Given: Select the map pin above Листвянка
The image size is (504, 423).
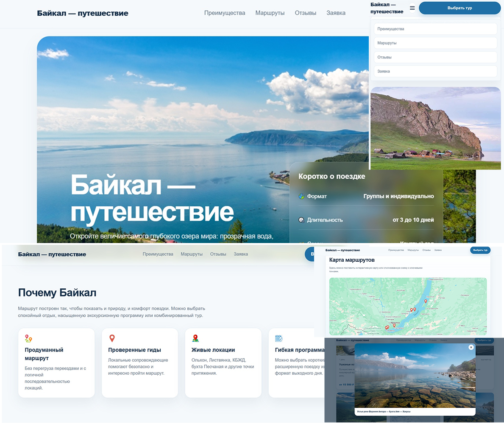Looking at the screenshot, I should point(394,325).
